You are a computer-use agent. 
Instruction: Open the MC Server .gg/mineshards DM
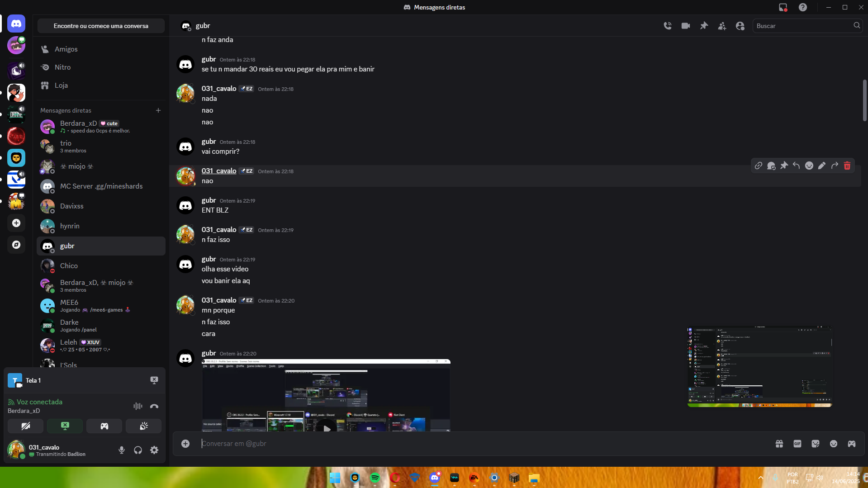point(101,186)
